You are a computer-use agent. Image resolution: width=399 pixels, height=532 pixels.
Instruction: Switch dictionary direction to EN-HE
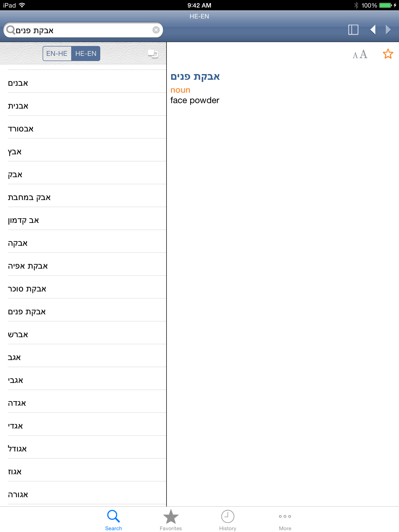(x=57, y=53)
